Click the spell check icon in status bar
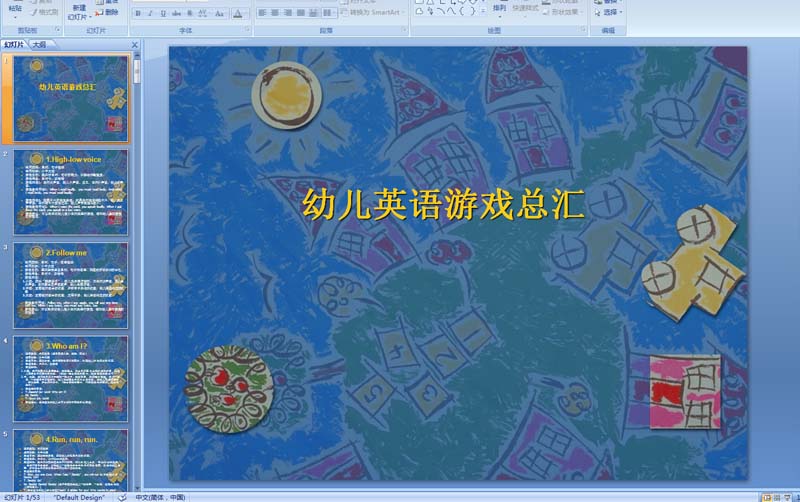This screenshot has height=502, width=800. tap(122, 497)
